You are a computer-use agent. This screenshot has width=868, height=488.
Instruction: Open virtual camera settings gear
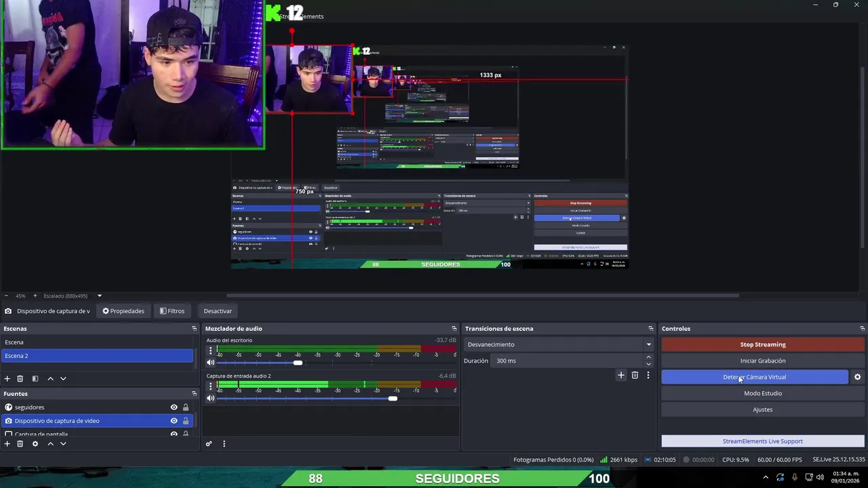pos(857,377)
